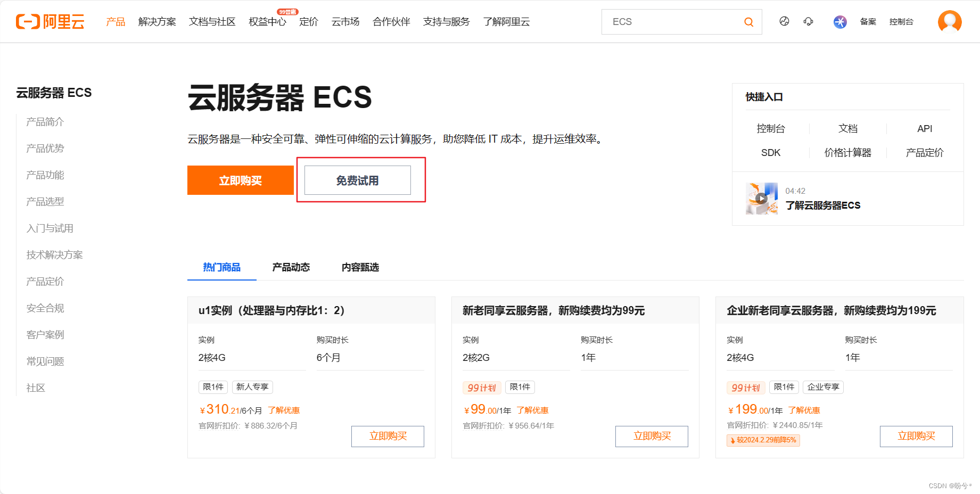Click the blue AI assistant icon
The image size is (980, 494).
tap(840, 22)
